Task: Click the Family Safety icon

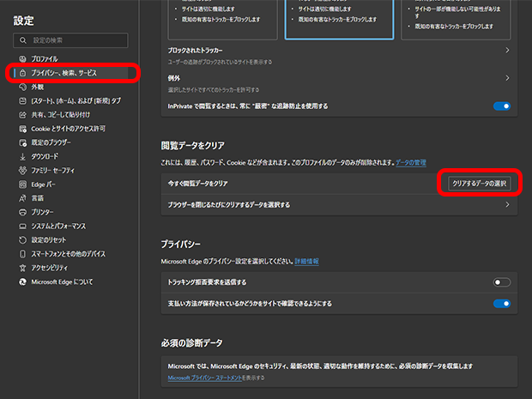Action: 22,170
